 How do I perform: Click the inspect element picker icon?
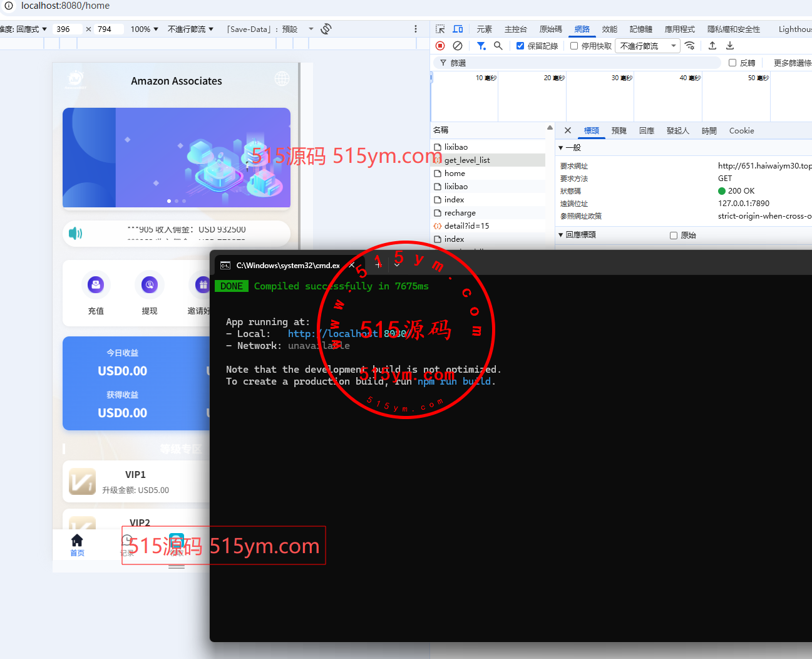click(x=440, y=29)
